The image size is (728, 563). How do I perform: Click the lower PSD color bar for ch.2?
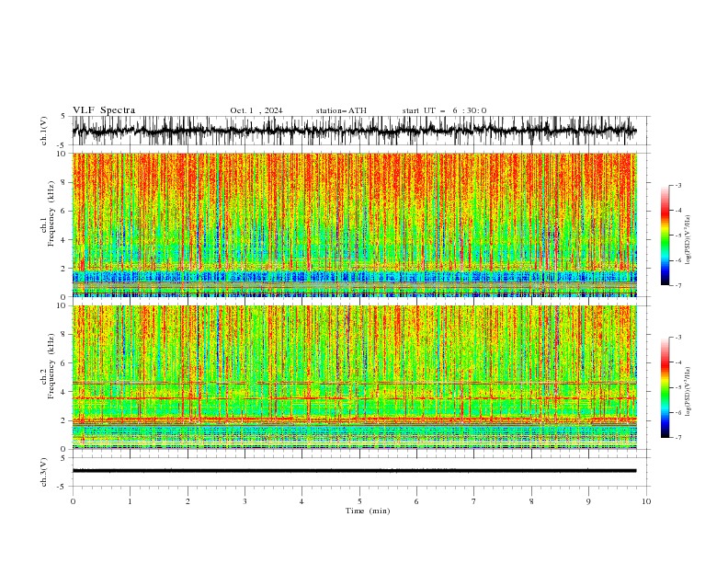(665, 387)
